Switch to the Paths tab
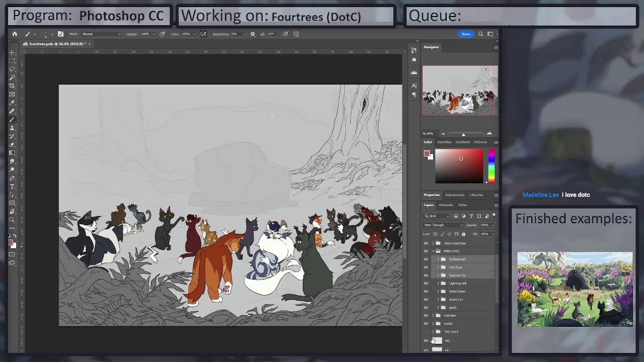The width and height of the screenshot is (644, 362). 462,205
